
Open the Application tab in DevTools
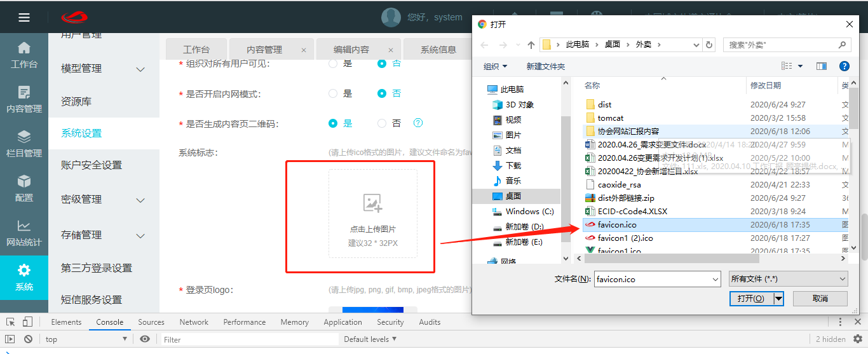(342, 322)
